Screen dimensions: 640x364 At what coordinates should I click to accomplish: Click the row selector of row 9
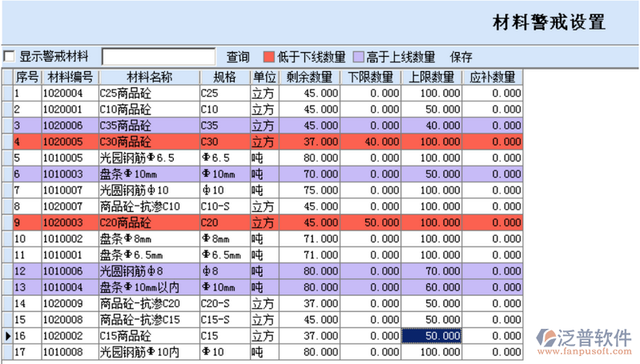point(8,222)
